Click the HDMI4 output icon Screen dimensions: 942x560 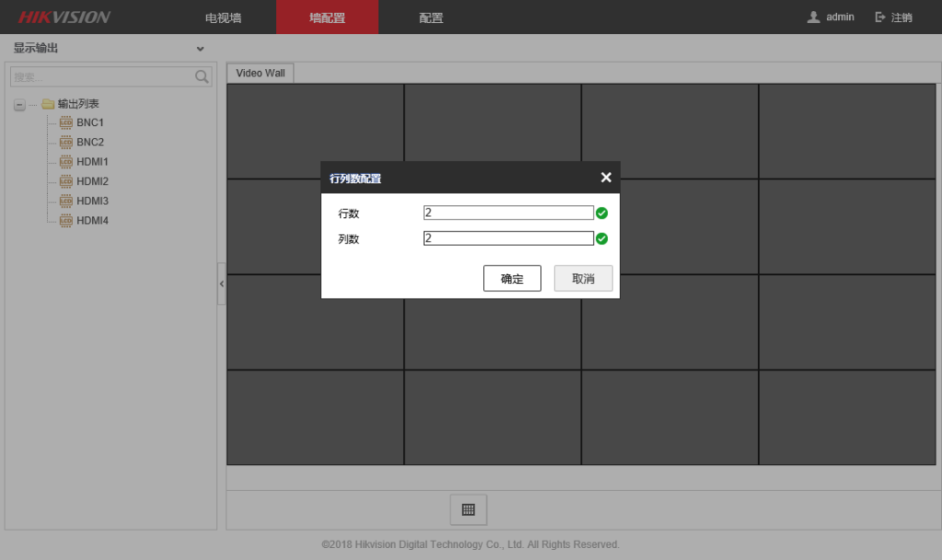65,221
